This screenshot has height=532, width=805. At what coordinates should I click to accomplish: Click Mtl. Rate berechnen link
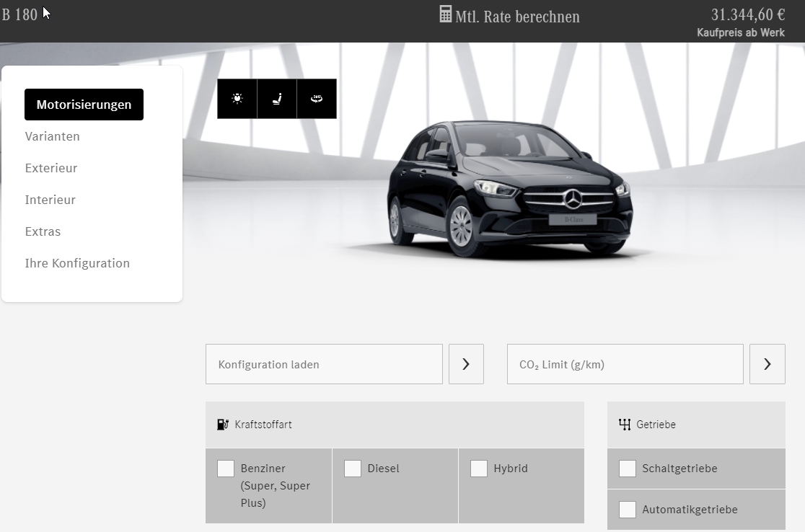[x=517, y=17]
